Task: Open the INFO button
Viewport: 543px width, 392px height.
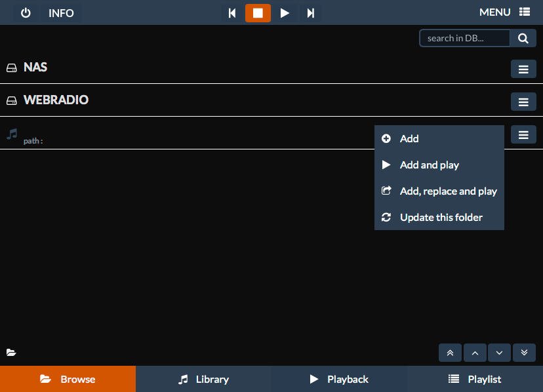Action: tap(61, 13)
